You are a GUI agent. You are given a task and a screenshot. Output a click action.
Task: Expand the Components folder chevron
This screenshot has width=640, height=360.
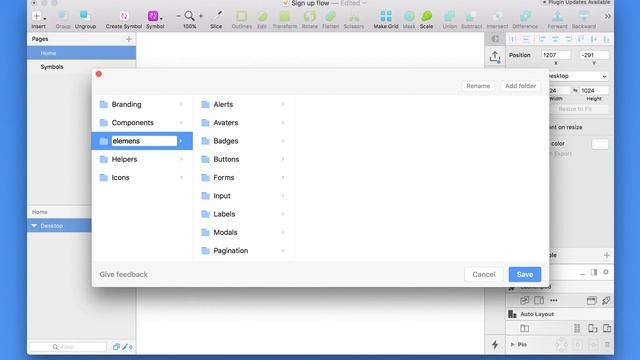[181, 123]
